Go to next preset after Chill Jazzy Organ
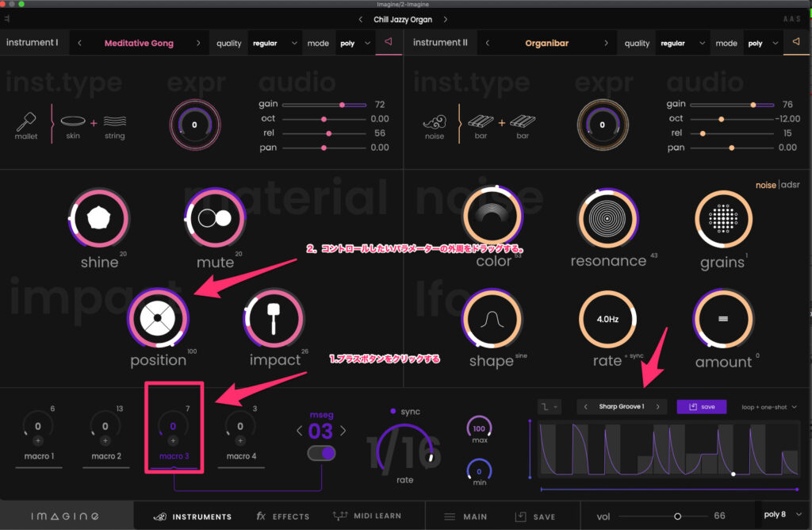Image resolution: width=812 pixels, height=530 pixels. click(x=445, y=19)
